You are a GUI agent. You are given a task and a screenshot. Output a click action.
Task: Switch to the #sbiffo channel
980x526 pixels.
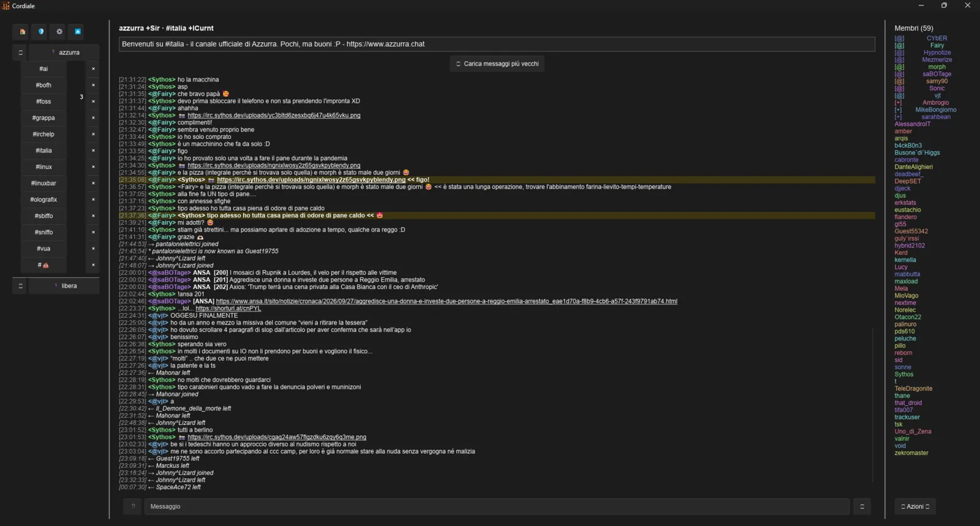coord(43,216)
